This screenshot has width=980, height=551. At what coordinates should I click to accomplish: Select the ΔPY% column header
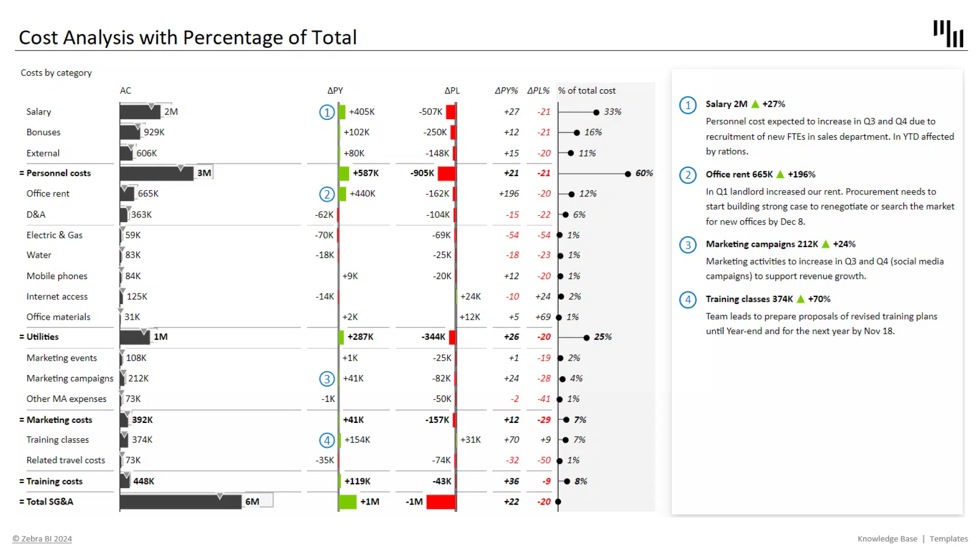coord(506,91)
